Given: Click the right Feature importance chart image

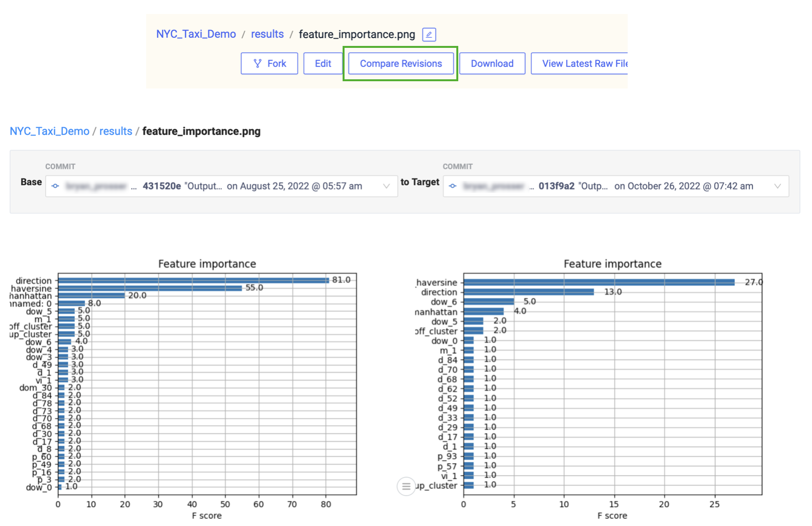Looking at the screenshot, I should (x=589, y=389).
